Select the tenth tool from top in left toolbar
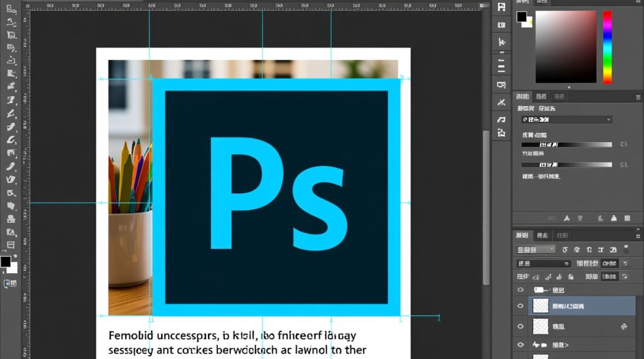This screenshot has height=359, width=644. click(11, 127)
